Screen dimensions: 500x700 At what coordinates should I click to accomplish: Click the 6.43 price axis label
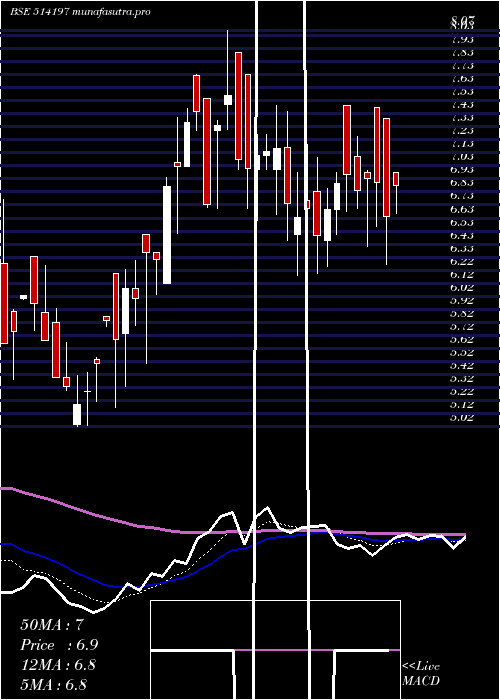462,235
